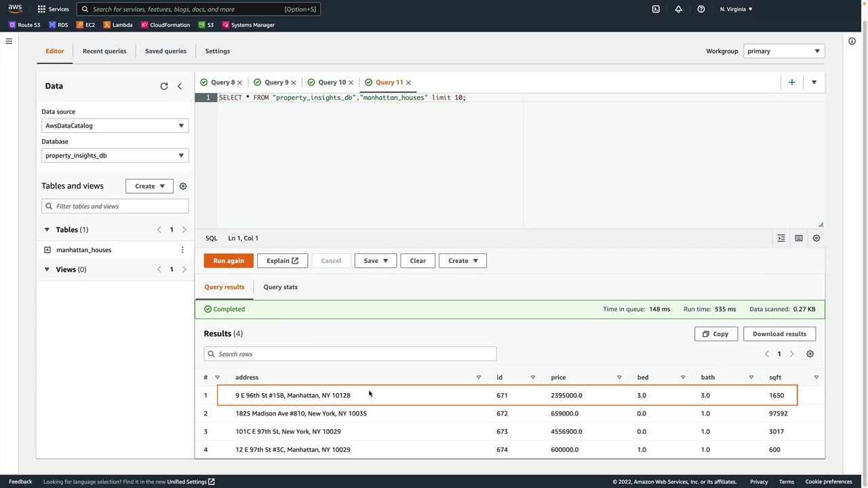
Task: Open AWS CloudShell icon
Action: click(656, 9)
